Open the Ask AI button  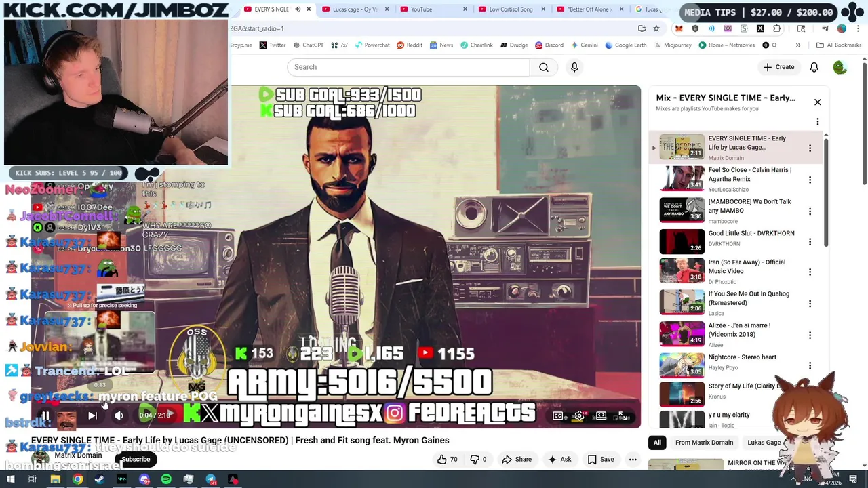[x=560, y=460]
